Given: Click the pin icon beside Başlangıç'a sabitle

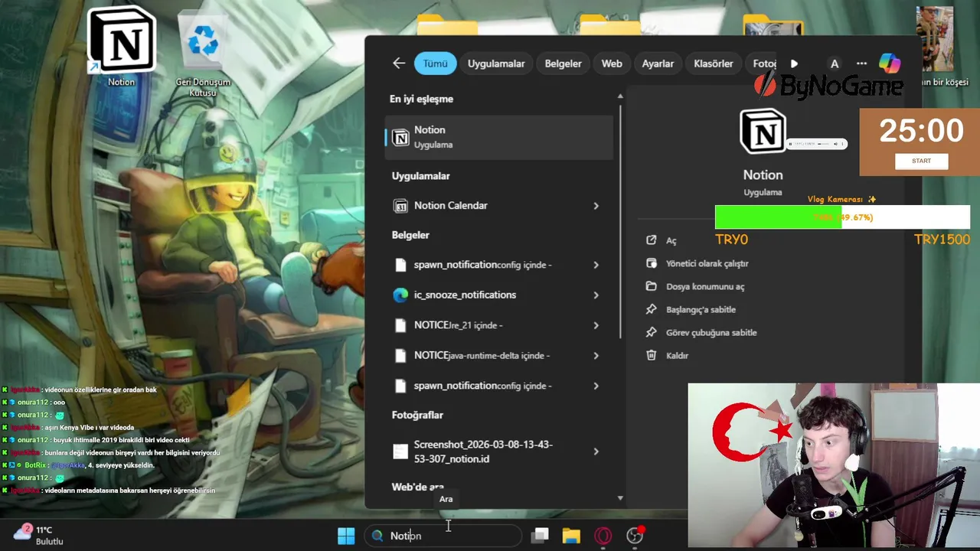Looking at the screenshot, I should 651,309.
